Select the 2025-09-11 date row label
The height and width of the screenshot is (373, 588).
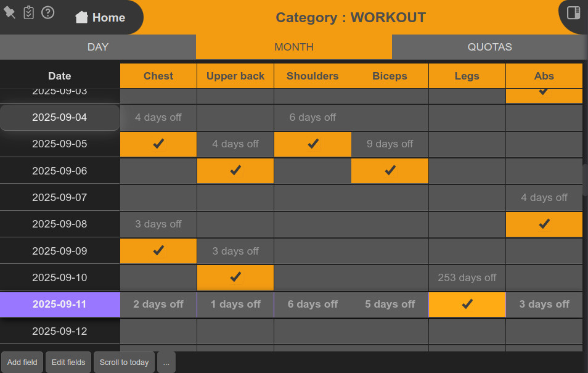click(60, 304)
